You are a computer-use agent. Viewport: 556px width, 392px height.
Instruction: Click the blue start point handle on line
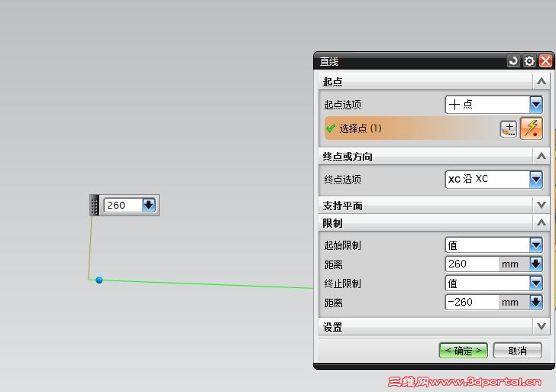coord(99,280)
